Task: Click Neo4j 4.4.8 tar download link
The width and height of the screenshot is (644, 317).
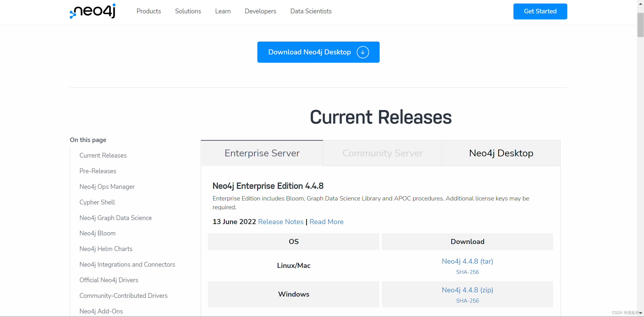Action: pos(467,261)
